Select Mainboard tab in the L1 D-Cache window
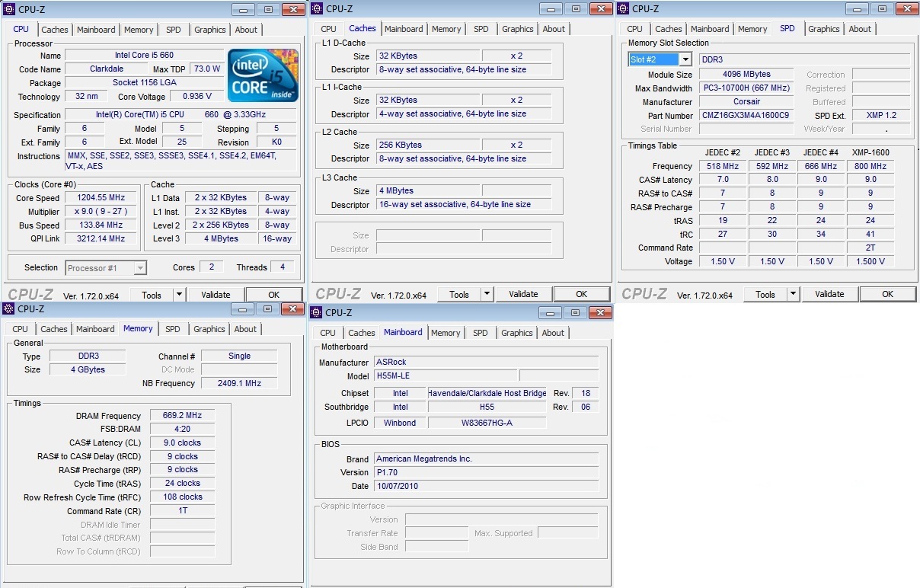 point(404,29)
